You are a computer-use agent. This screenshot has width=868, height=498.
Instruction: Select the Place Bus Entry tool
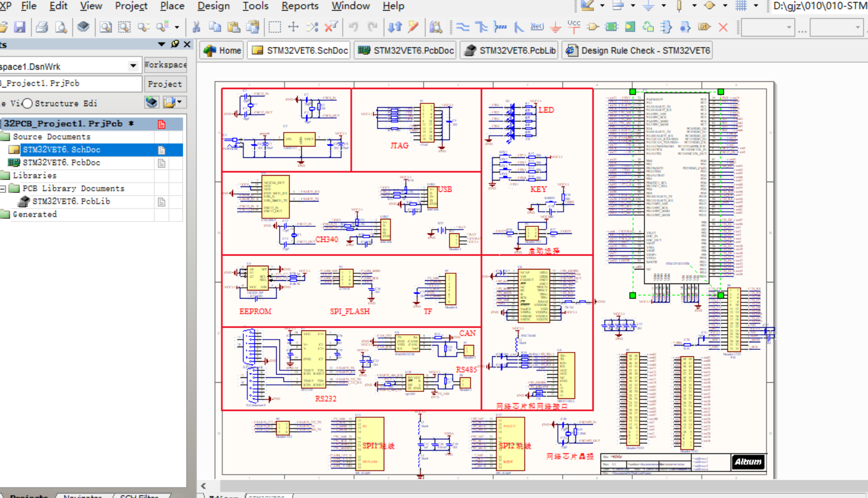point(519,27)
